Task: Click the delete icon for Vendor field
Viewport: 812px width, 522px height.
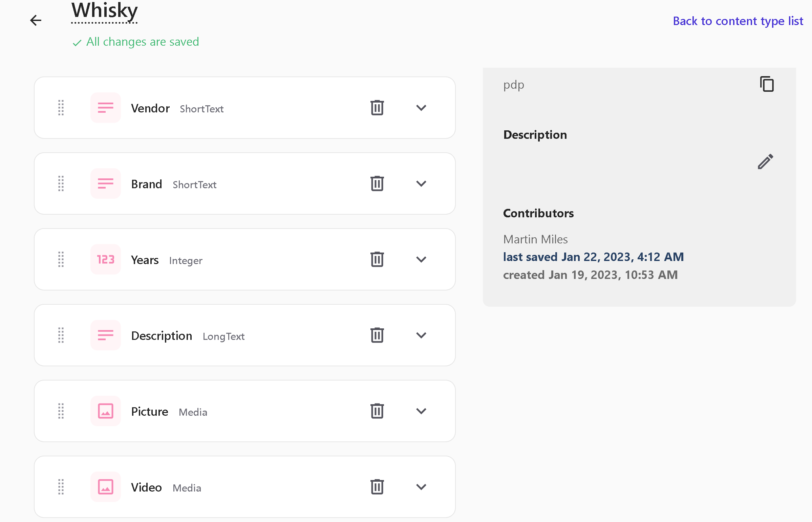Action: point(377,108)
